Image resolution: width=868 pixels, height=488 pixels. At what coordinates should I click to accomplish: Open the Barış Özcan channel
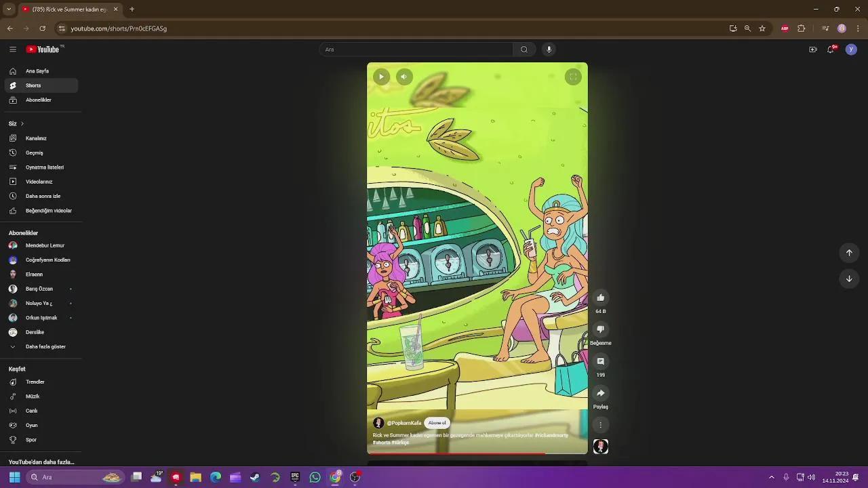(x=41, y=289)
